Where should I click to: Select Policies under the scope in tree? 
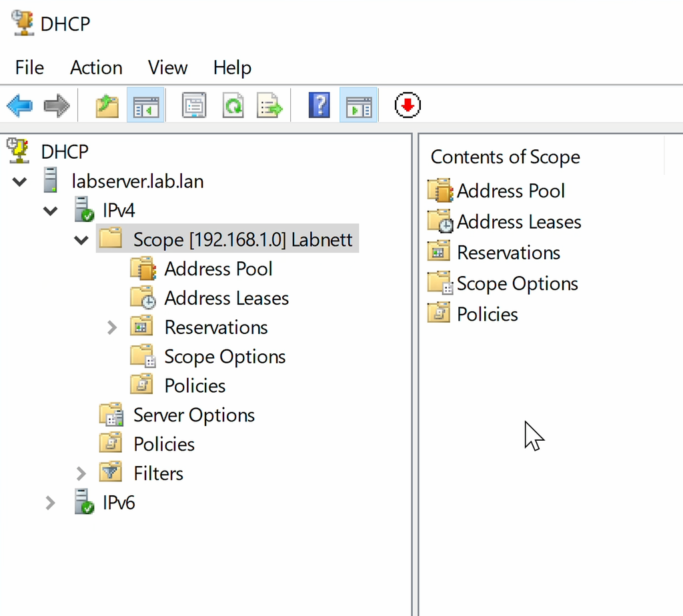pyautogui.click(x=195, y=386)
